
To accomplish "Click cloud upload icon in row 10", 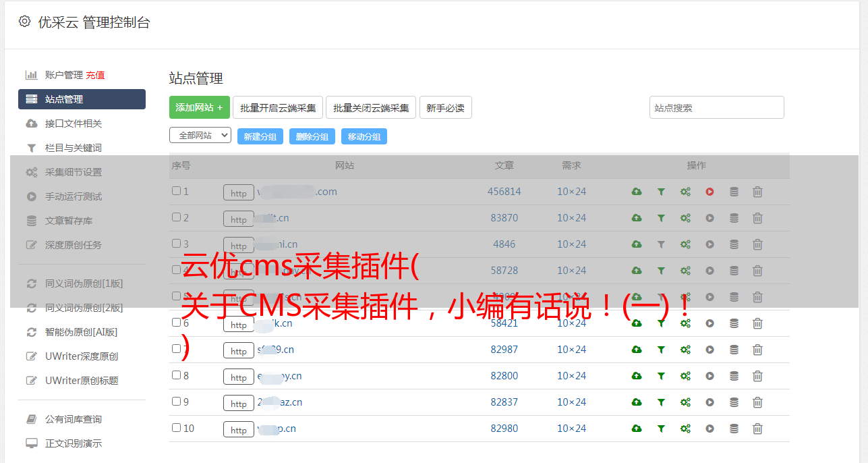I will [x=636, y=429].
